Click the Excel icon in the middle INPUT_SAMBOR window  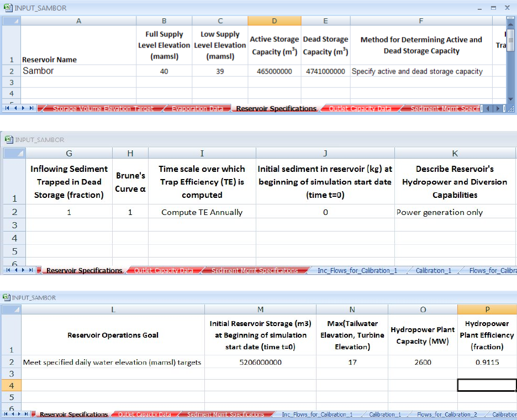click(9, 140)
